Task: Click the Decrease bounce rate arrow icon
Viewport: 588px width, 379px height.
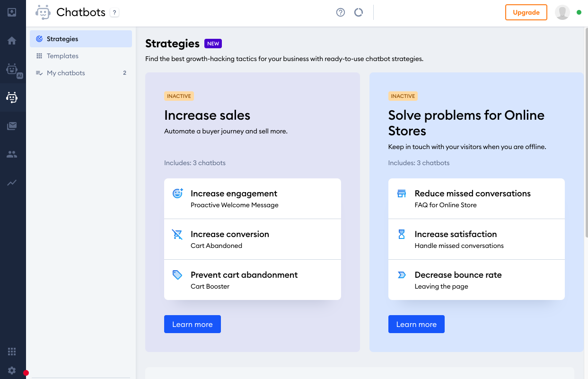Action: (402, 275)
